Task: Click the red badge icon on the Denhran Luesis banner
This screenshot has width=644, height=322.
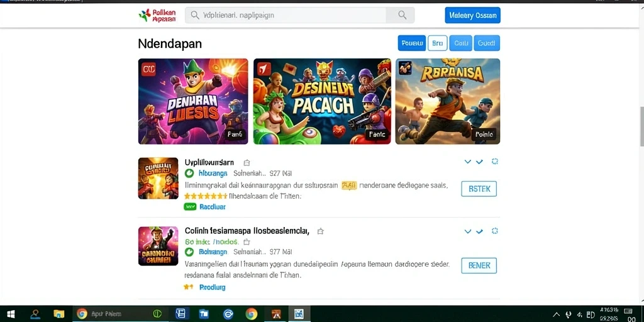Action: [x=148, y=69]
